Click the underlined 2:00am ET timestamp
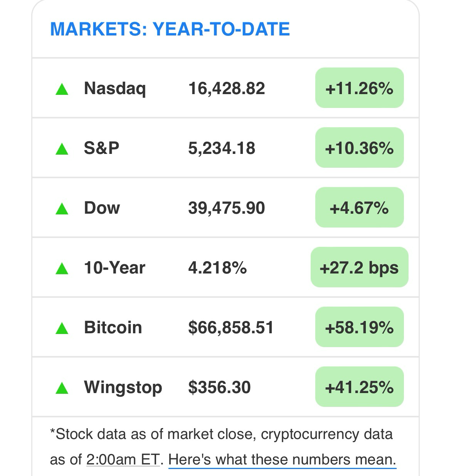The height and width of the screenshot is (476, 451). pyautogui.click(x=123, y=460)
